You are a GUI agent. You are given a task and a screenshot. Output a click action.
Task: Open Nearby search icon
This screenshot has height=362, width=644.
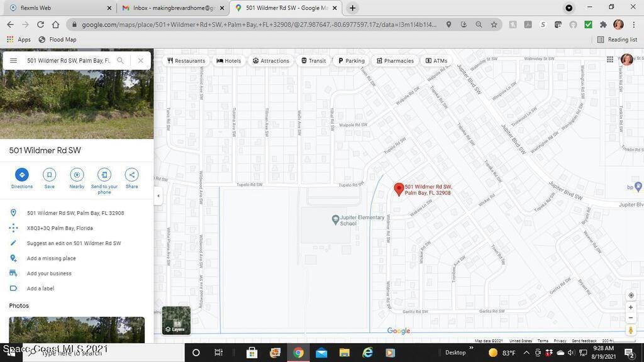[77, 175]
